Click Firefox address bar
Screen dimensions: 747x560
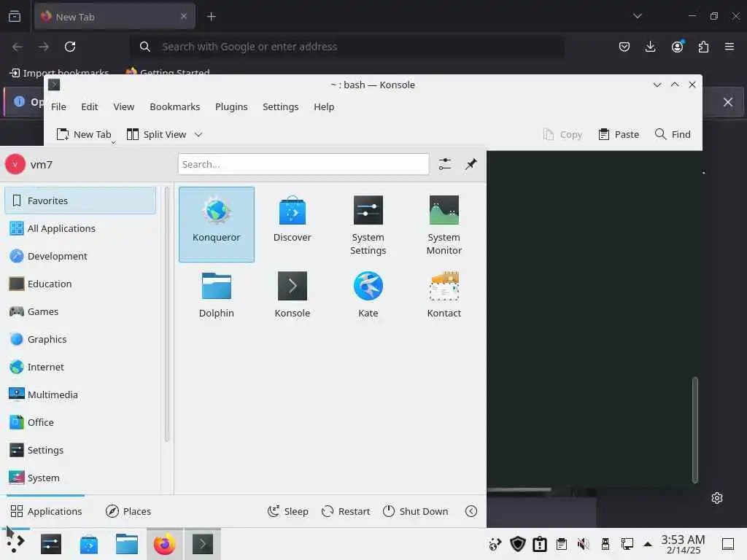347,47
